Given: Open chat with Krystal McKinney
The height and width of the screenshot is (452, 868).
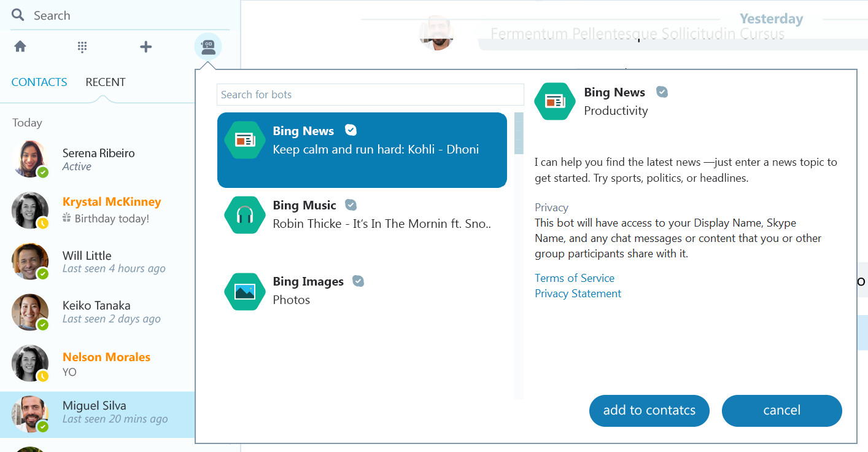Looking at the screenshot, I should coord(98,211).
